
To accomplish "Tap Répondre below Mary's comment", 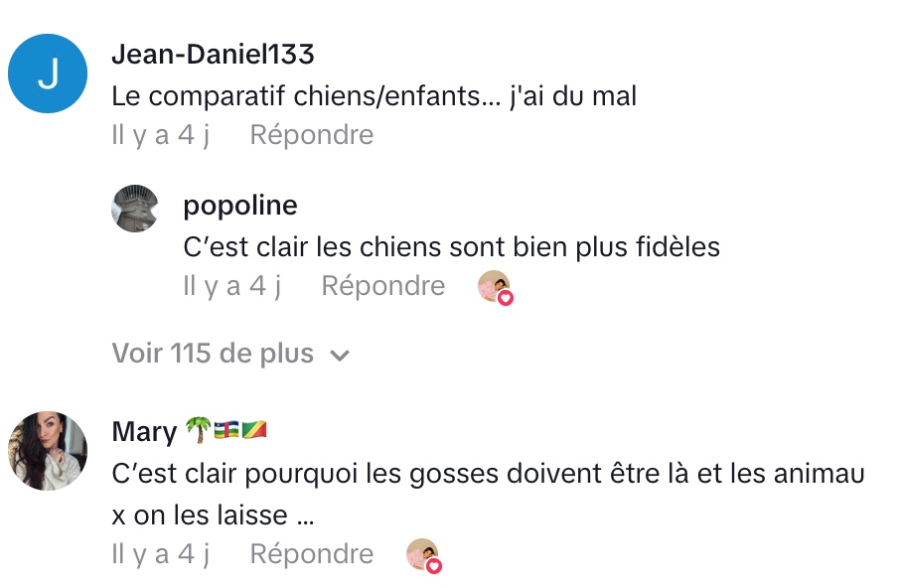I will [311, 554].
